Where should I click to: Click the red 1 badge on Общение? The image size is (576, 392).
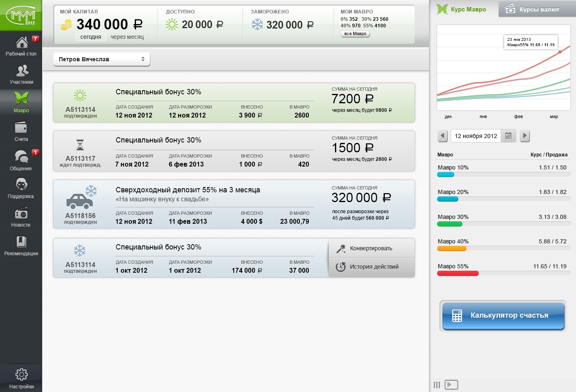(x=36, y=152)
